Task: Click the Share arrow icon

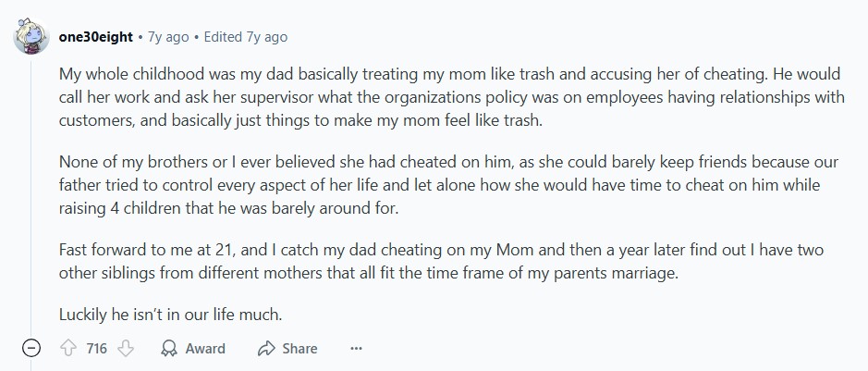Action: click(266, 349)
